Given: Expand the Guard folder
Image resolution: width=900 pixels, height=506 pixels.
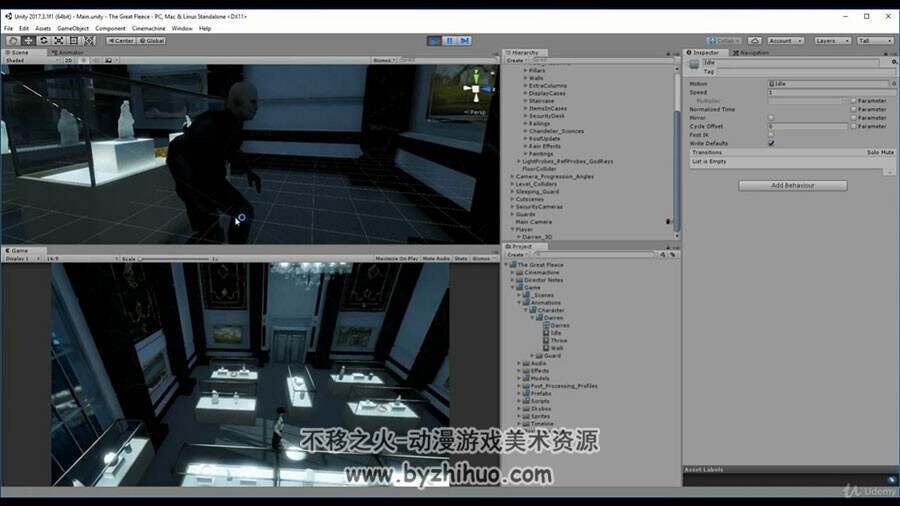Looking at the screenshot, I should pos(532,356).
